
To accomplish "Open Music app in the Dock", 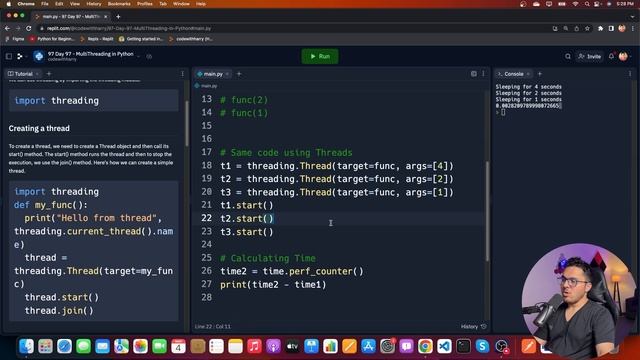I will pyautogui.click(x=254, y=346).
